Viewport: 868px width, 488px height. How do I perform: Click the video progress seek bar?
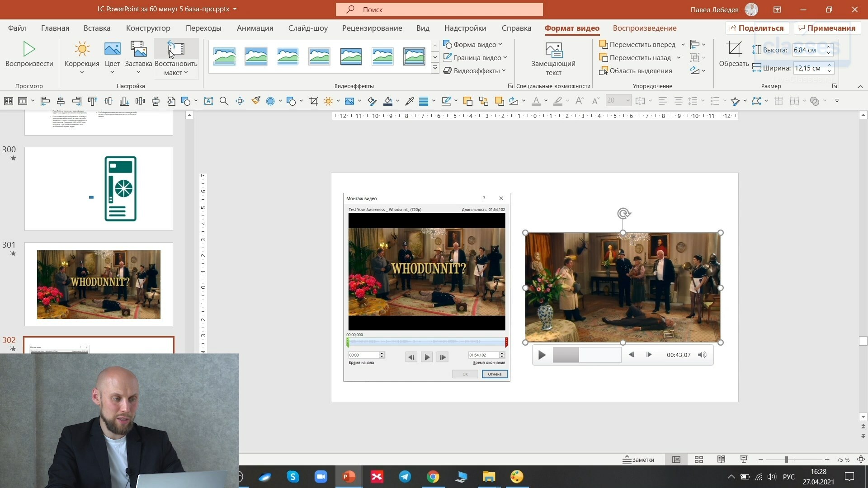[587, 355]
